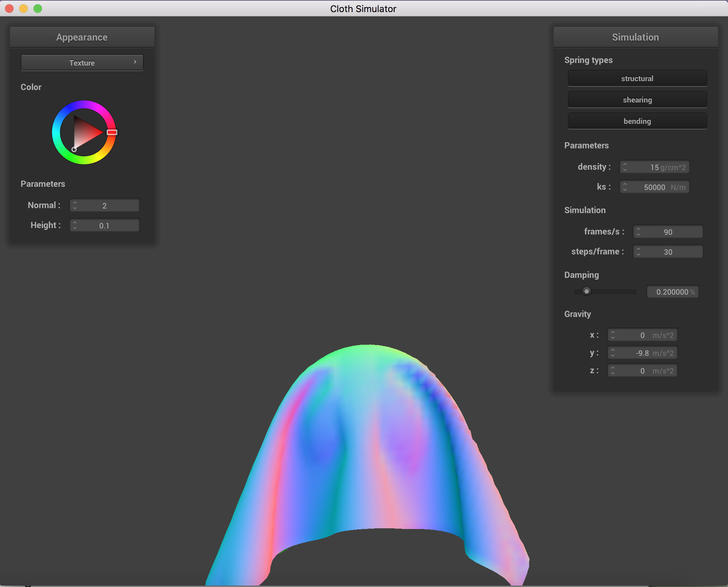Click the damping percentage value field
728x587 pixels.
672,292
